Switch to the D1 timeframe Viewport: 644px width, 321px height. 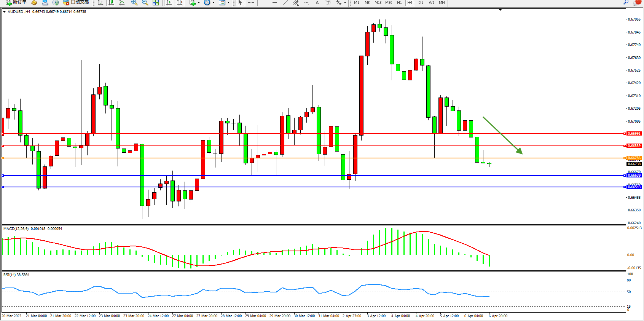coord(421,3)
